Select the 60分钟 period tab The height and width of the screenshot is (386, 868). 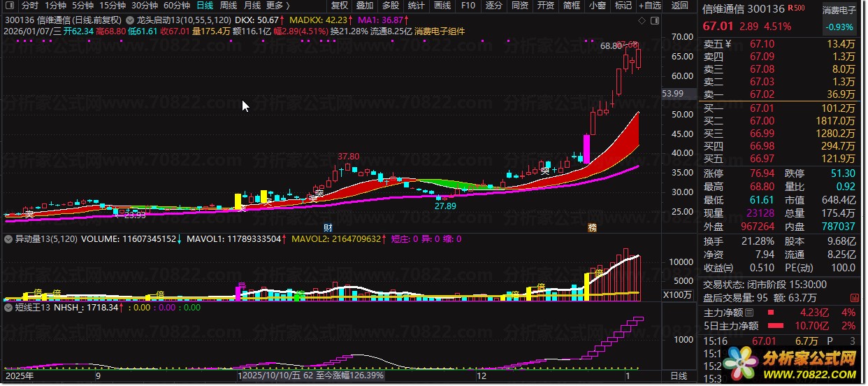click(x=177, y=6)
